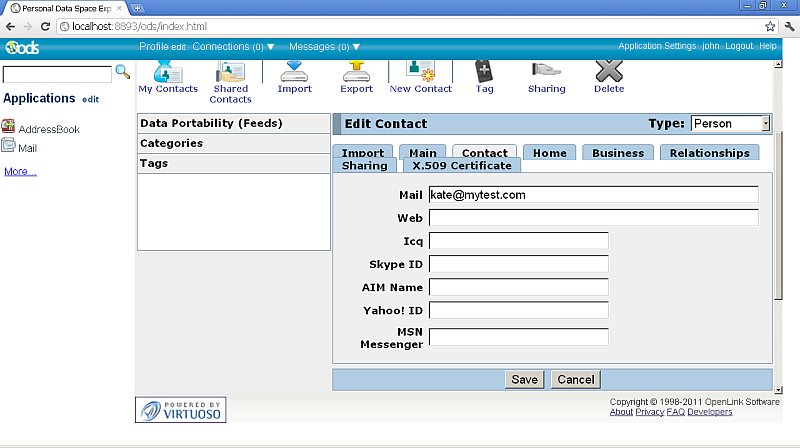800x448 pixels.
Task: Open My Contacts from the toolbar
Action: (168, 74)
